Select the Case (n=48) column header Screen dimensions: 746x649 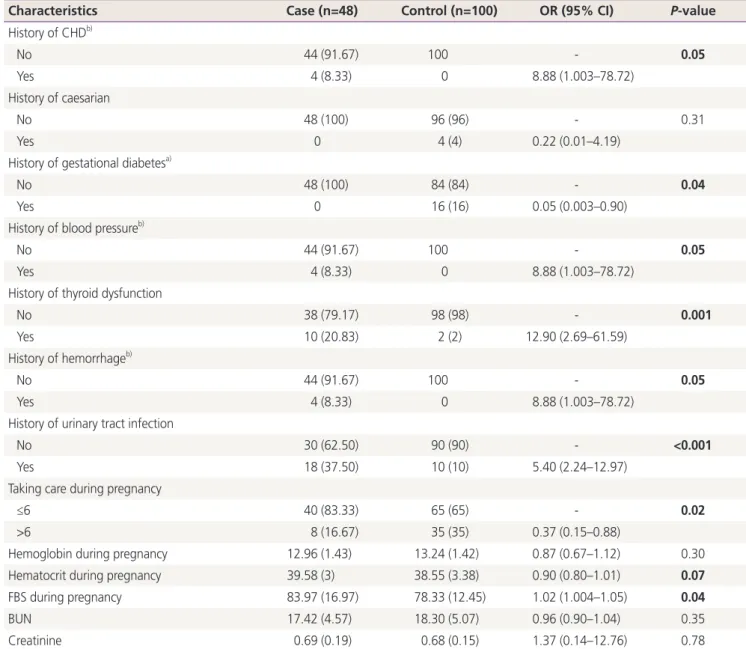(x=322, y=10)
